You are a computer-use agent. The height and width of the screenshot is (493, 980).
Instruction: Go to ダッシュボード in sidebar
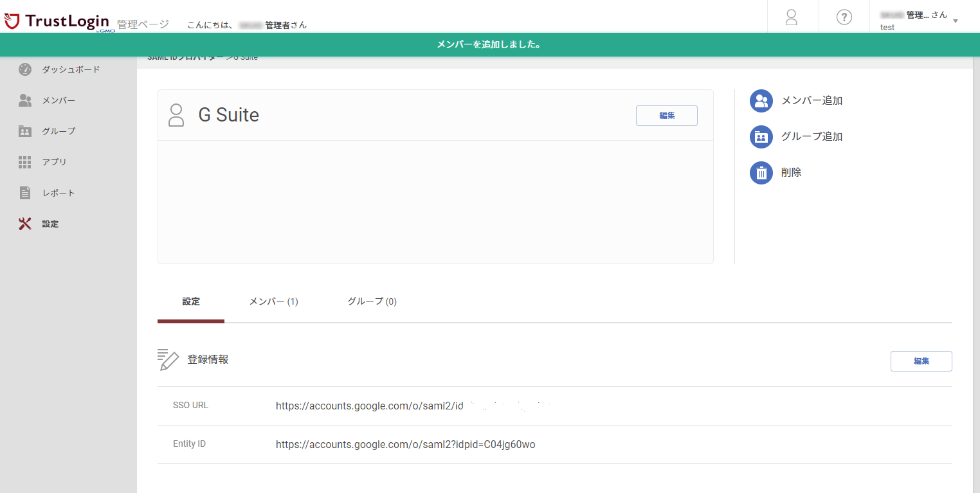click(x=71, y=69)
